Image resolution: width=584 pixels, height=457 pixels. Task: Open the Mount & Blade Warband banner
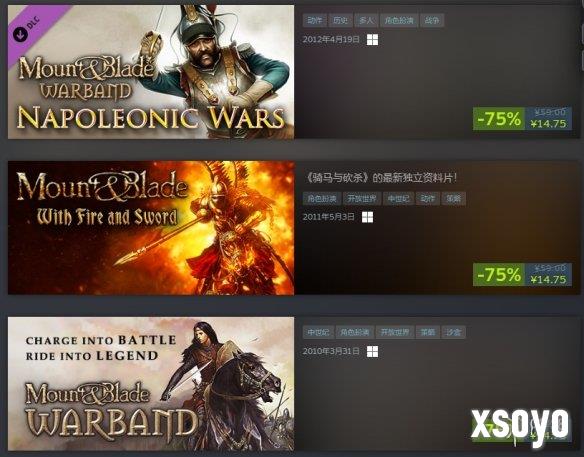coord(151,384)
